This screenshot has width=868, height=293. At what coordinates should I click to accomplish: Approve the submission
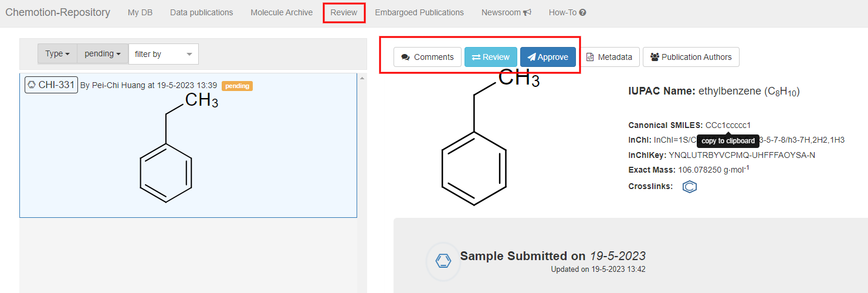[x=548, y=57]
